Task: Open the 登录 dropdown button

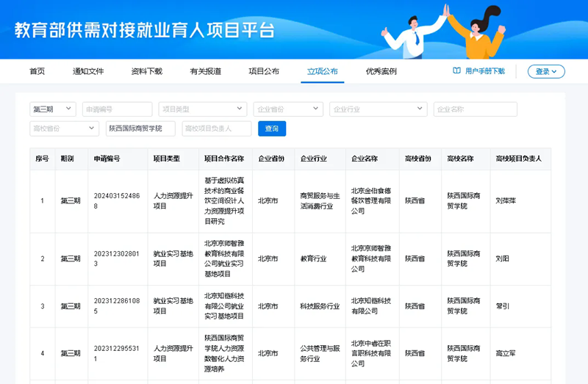Action: [545, 71]
